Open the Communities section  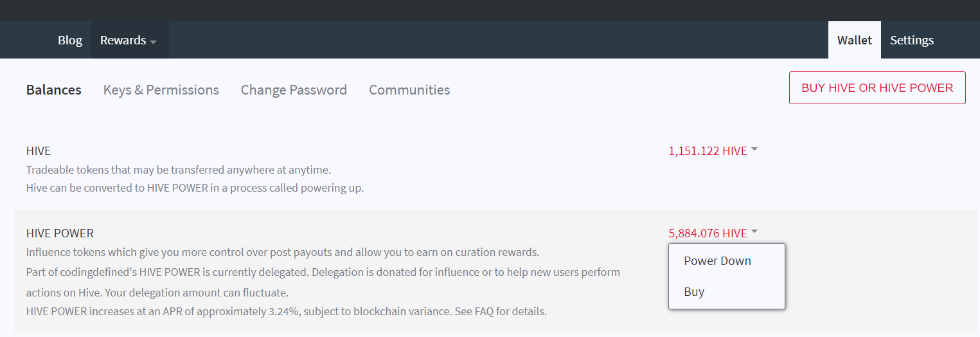pyautogui.click(x=409, y=90)
